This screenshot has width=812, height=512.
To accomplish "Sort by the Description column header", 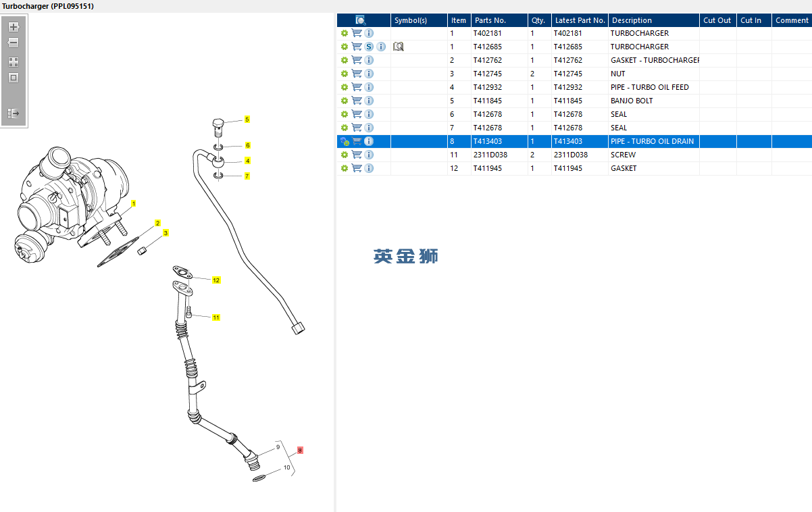I will [653, 20].
